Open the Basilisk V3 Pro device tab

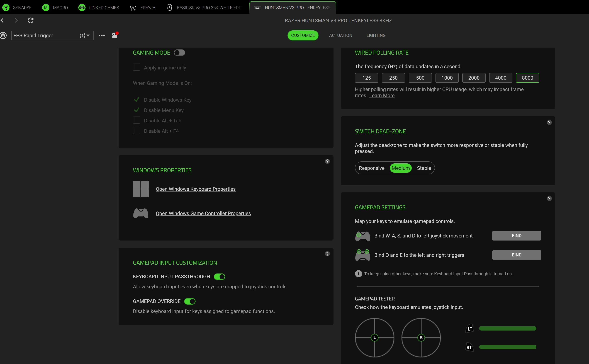coord(205,8)
